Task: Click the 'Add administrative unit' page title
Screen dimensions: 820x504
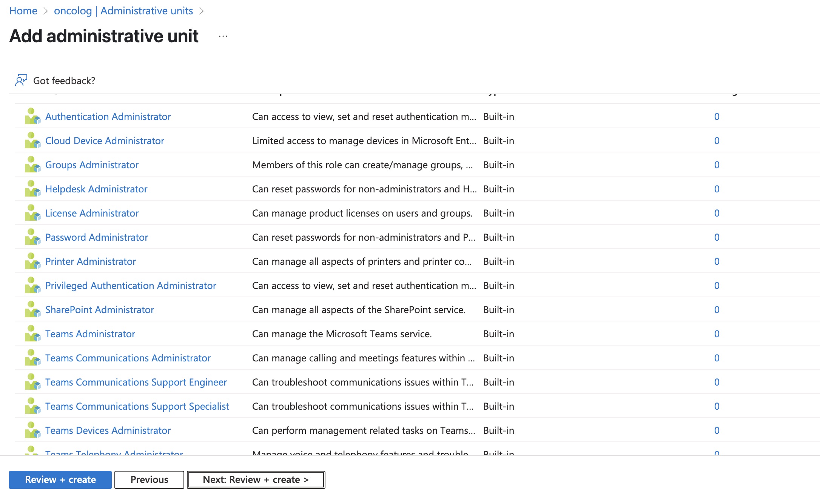Action: point(104,36)
